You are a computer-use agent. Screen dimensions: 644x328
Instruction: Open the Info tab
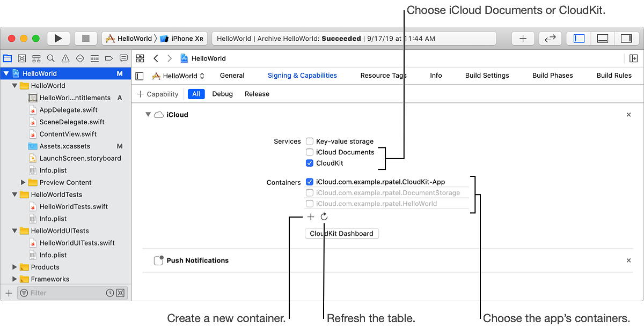436,76
